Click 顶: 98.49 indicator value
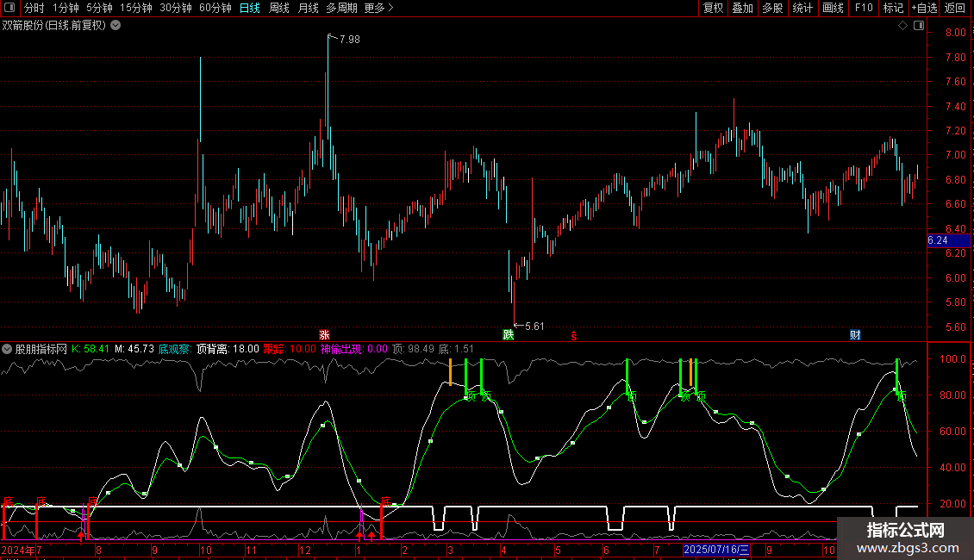 click(x=413, y=349)
